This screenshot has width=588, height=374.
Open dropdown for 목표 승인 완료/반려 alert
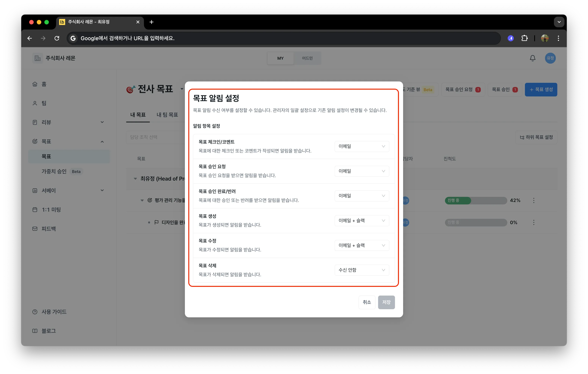point(362,196)
